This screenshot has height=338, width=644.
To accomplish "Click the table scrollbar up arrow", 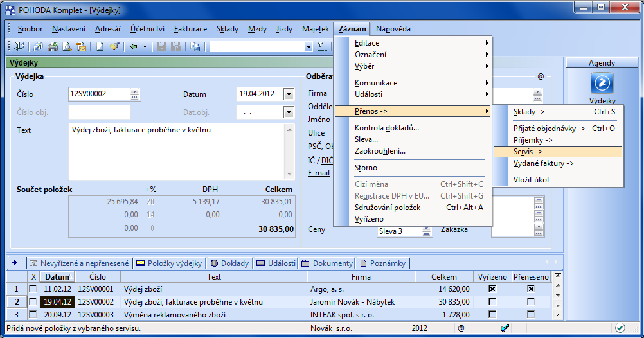I will pyautogui.click(x=558, y=285).
